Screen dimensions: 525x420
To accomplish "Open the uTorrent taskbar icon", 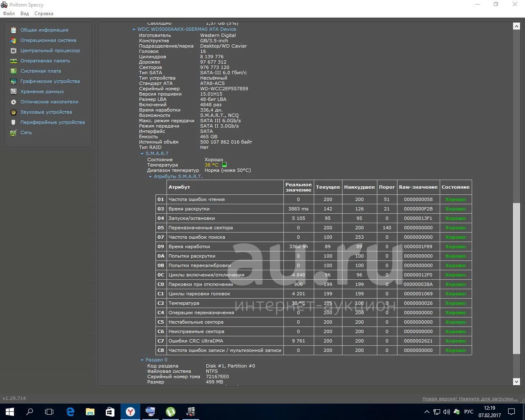I will click(170, 412).
